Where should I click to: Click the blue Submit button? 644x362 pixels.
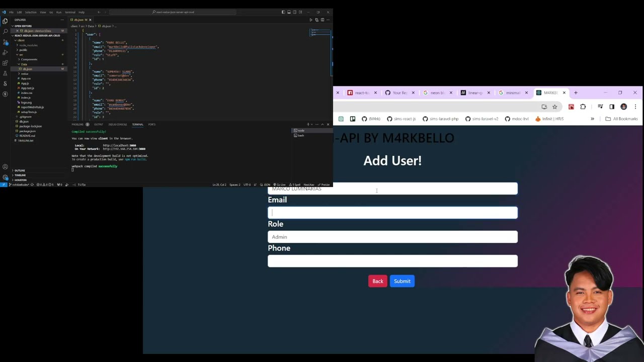tap(402, 281)
